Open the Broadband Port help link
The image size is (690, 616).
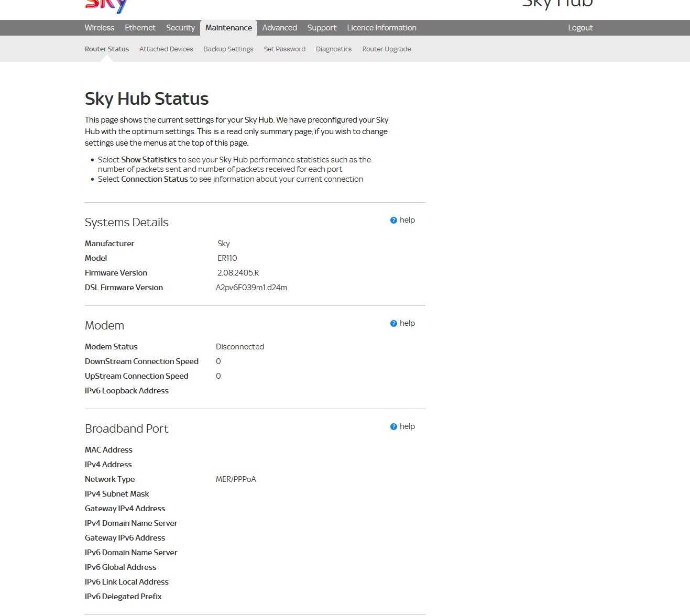[x=402, y=426]
